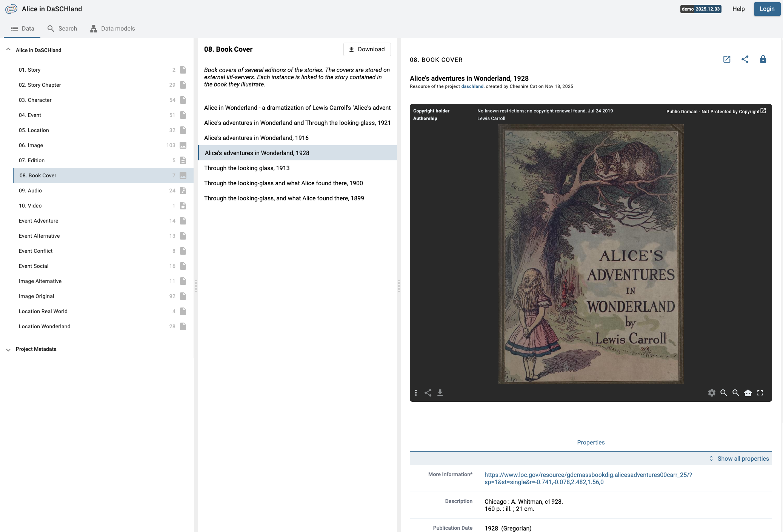Image resolution: width=783 pixels, height=532 pixels.
Task: Switch to the Search tab
Action: (x=62, y=28)
